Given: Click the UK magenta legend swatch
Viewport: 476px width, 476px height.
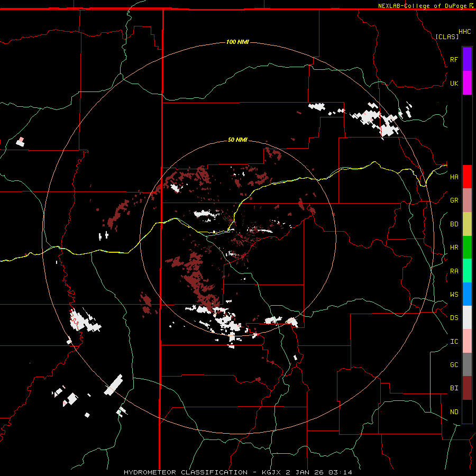Looking at the screenshot, I should 467,83.
